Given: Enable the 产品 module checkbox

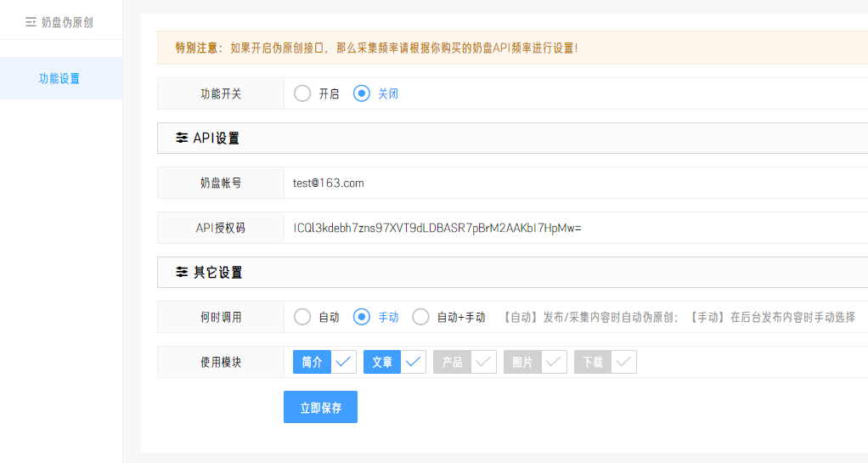Looking at the screenshot, I should (465, 362).
